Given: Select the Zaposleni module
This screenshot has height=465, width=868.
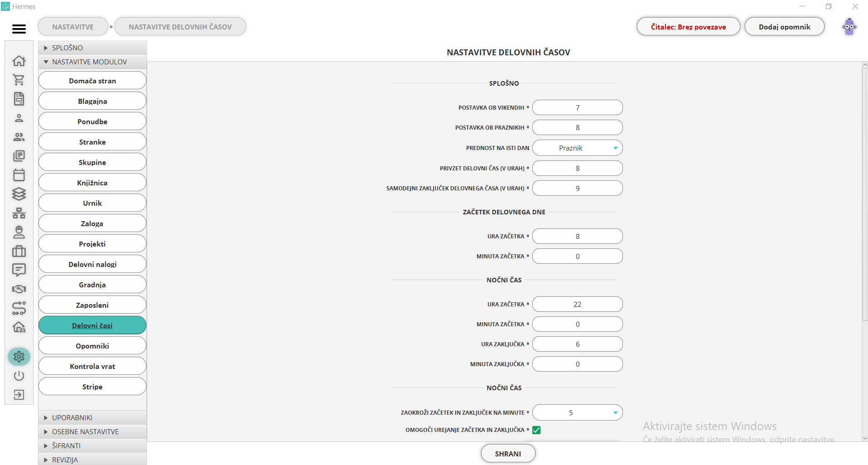Looking at the screenshot, I should click(92, 305).
